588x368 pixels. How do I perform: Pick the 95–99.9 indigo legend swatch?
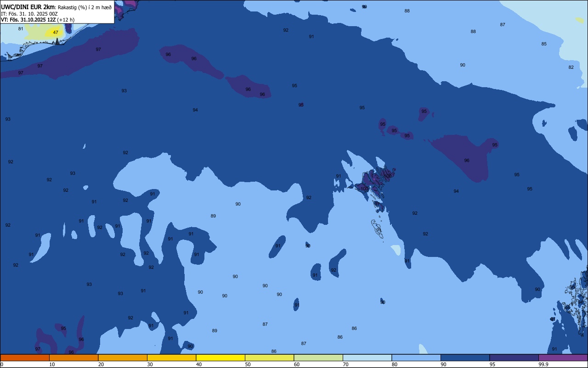click(514, 357)
